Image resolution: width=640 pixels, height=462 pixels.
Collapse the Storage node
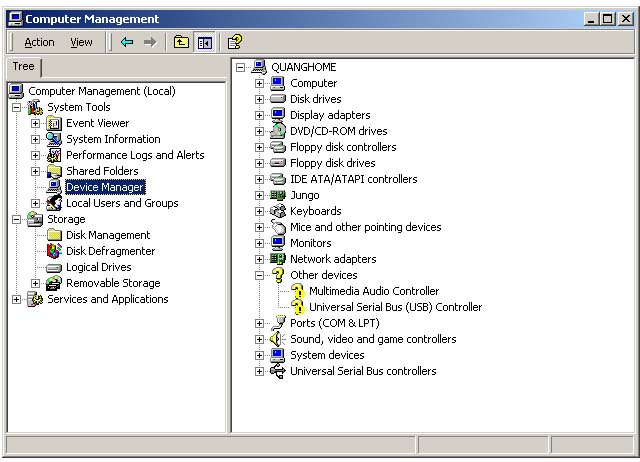(x=16, y=219)
